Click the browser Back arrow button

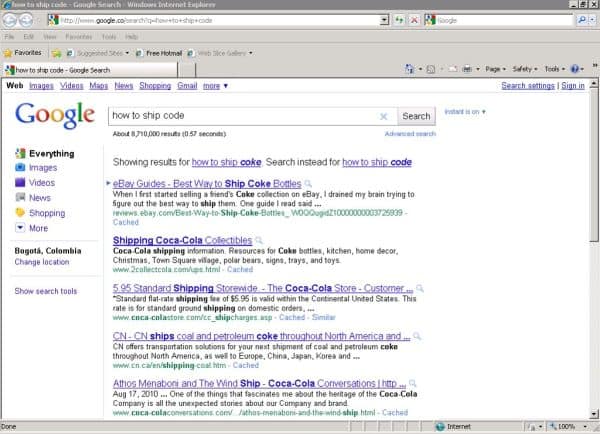10,20
